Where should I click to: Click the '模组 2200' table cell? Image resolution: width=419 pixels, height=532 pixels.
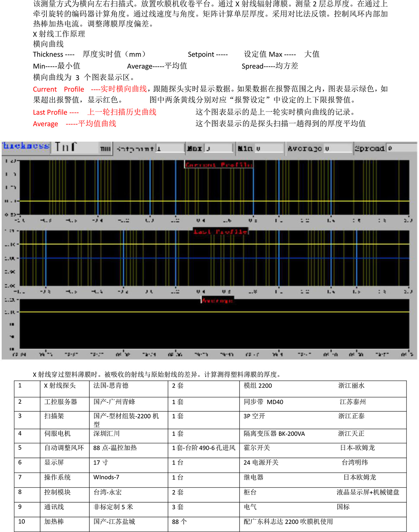tap(258, 386)
